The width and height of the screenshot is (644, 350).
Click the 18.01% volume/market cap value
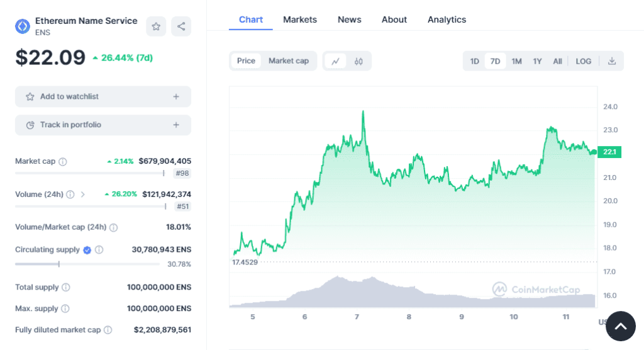179,227
